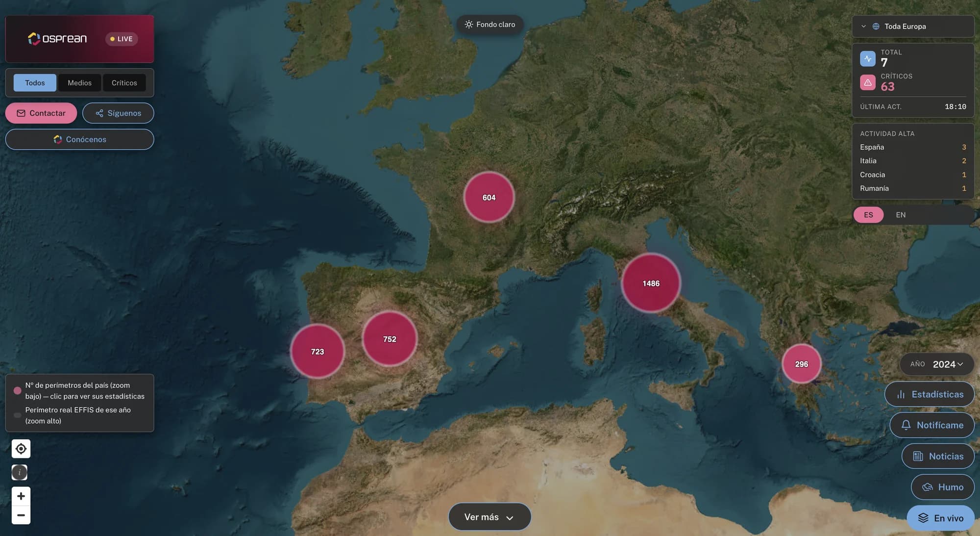Click the críticos warning triangle icon
The height and width of the screenshot is (536, 980).
pyautogui.click(x=867, y=82)
